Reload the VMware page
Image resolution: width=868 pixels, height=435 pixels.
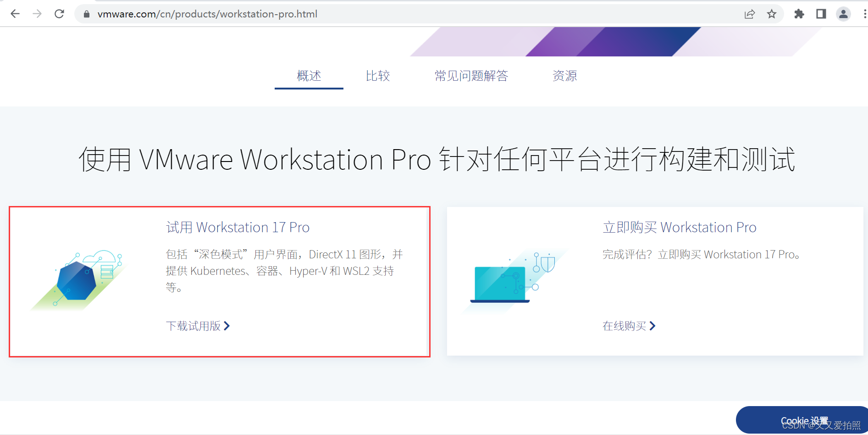coord(59,14)
